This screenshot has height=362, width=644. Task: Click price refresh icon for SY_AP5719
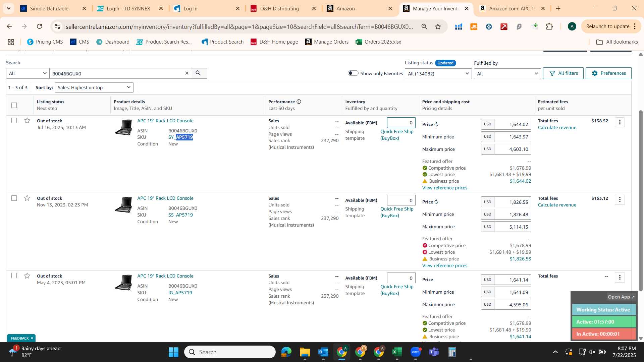[x=436, y=124]
